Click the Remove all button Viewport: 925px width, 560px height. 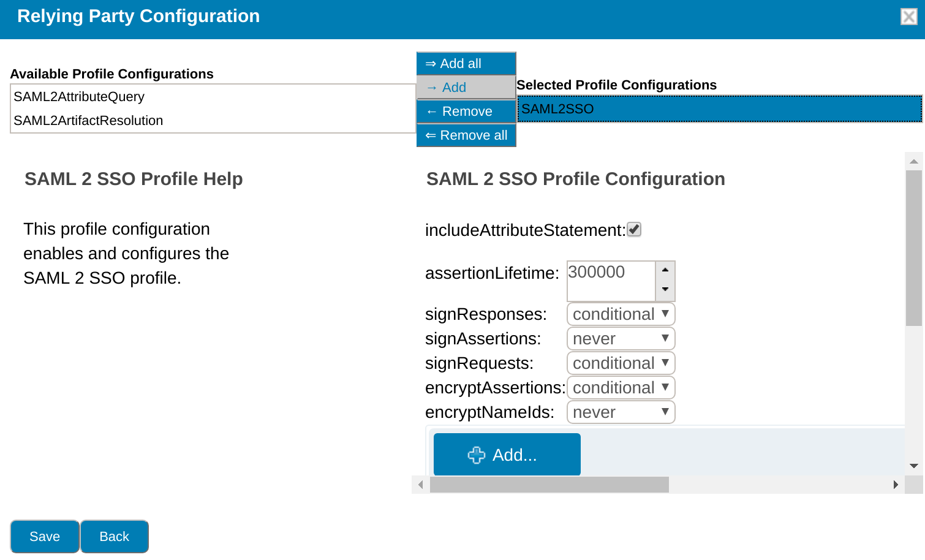[466, 135]
